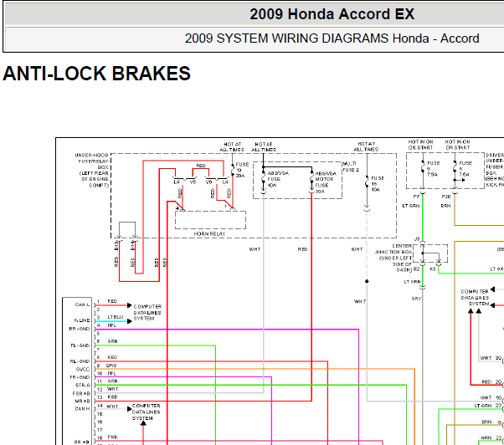
Task: Click the 'FUSE 15 10A' label
Action: click(378, 184)
